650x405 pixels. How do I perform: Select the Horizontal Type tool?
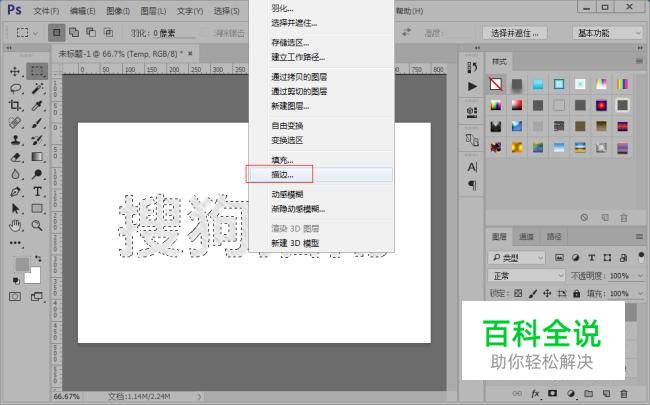point(37,192)
